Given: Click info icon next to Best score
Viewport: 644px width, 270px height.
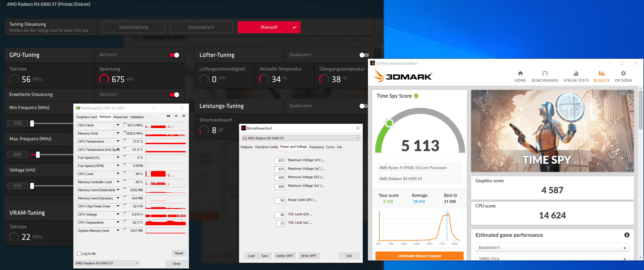Looking at the screenshot, I should pos(455,195).
